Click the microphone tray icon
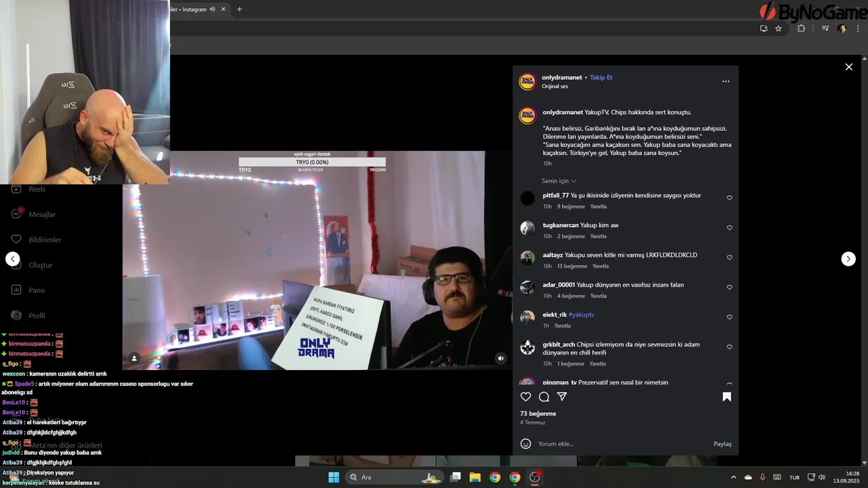Viewport: 868px width, 488px height. click(x=762, y=477)
